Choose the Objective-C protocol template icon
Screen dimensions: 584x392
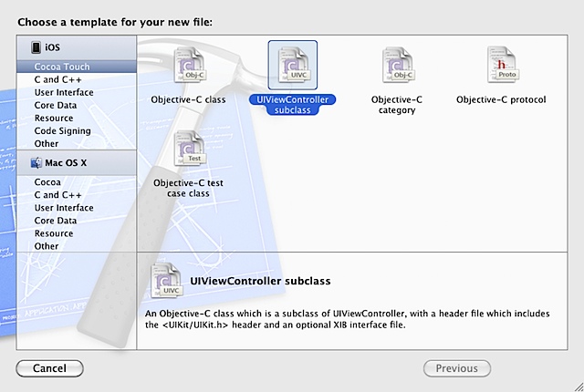point(499,67)
